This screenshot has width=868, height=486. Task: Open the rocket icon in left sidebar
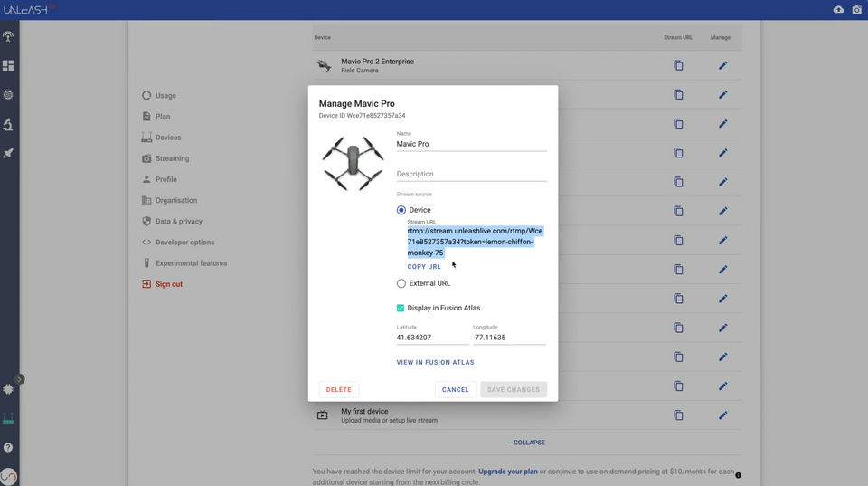8,154
